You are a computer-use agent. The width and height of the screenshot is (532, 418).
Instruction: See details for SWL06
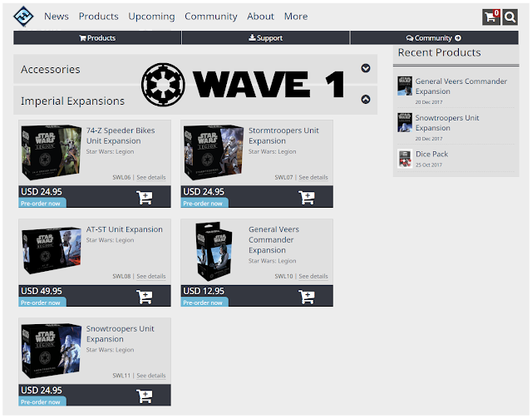[151, 177]
